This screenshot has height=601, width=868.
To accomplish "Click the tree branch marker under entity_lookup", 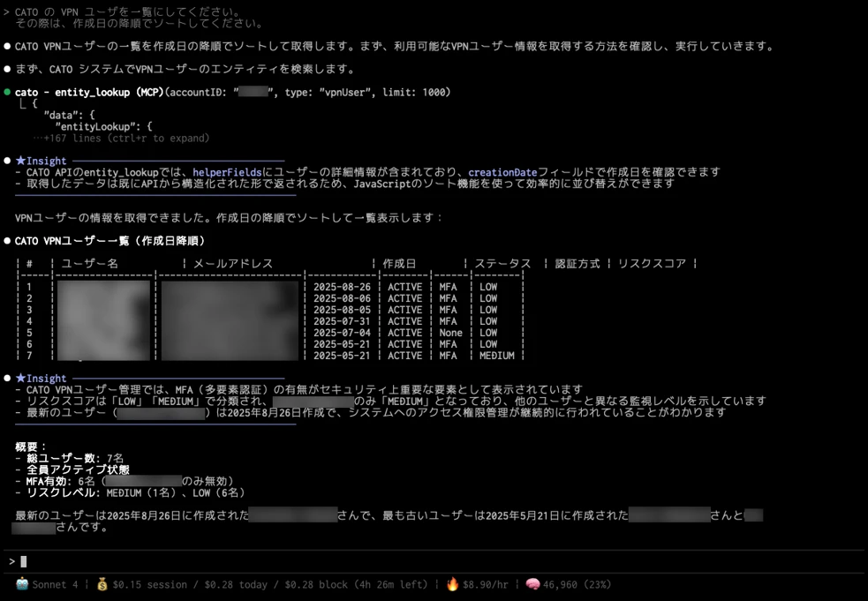I will (x=23, y=104).
